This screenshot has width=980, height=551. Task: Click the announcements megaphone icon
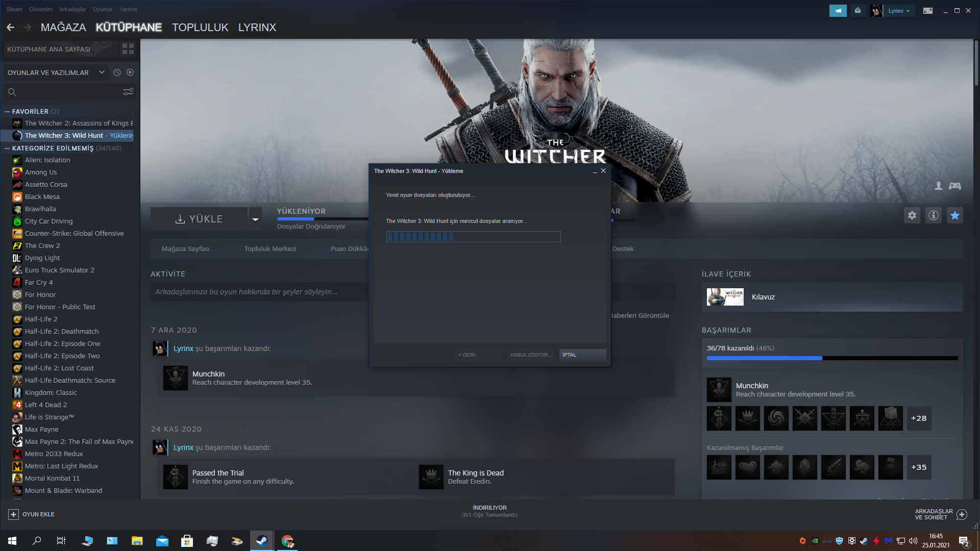pos(838,11)
